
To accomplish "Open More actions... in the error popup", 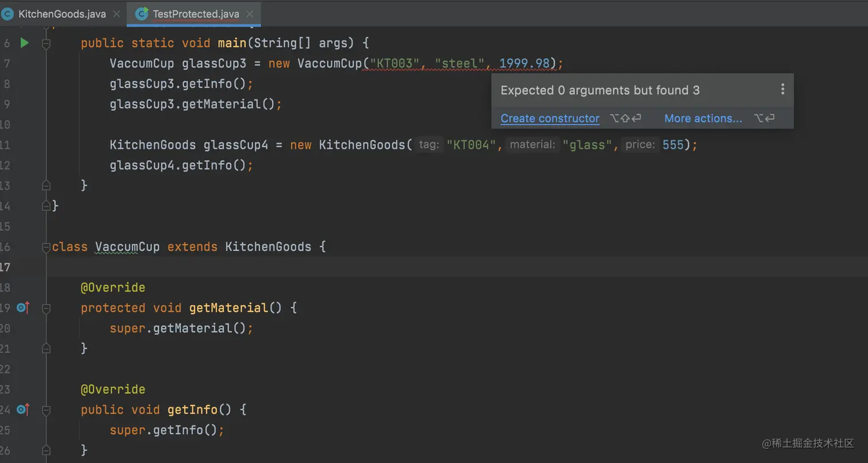I will pos(703,118).
